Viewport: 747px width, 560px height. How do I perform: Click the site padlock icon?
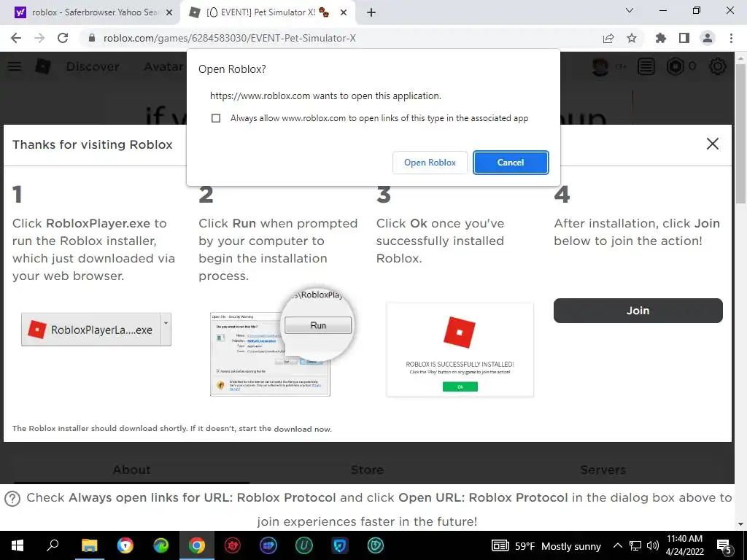[92, 38]
